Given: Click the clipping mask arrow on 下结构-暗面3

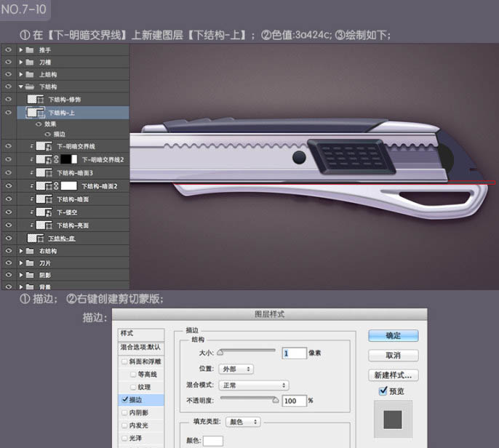Looking at the screenshot, I should tap(31, 173).
